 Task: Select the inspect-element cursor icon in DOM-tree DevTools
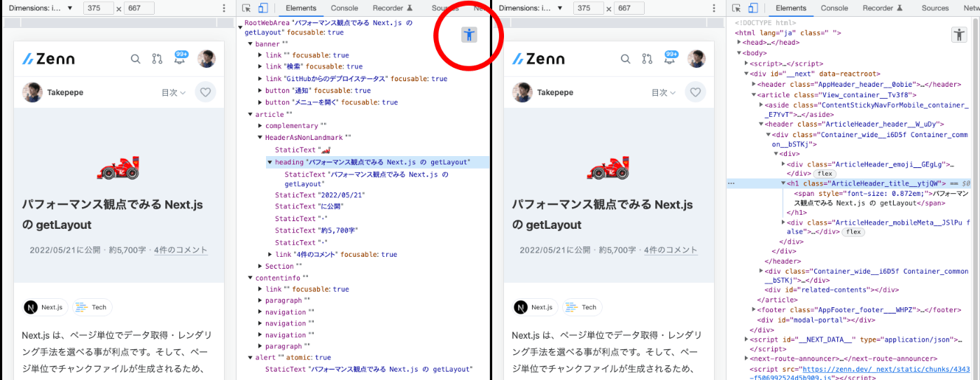(x=736, y=8)
